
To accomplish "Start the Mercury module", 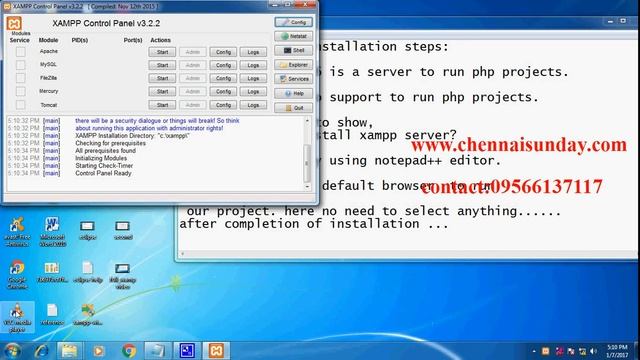I will coord(162,91).
